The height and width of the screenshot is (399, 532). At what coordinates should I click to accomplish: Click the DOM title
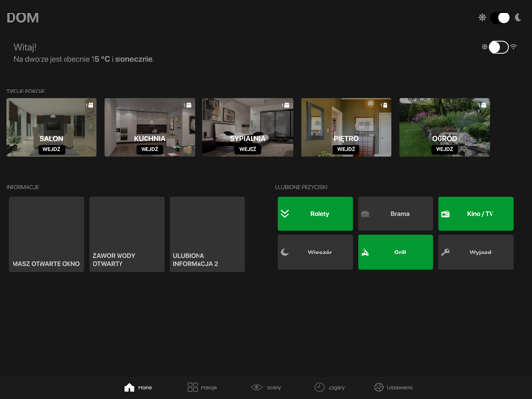[22, 18]
